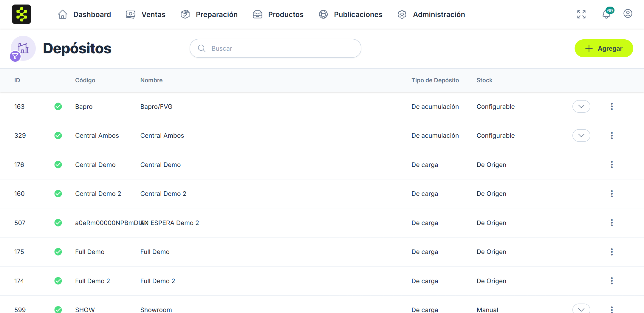Click the purple filter icon beside Depósitos
Image resolution: width=644 pixels, height=313 pixels.
tap(15, 56)
